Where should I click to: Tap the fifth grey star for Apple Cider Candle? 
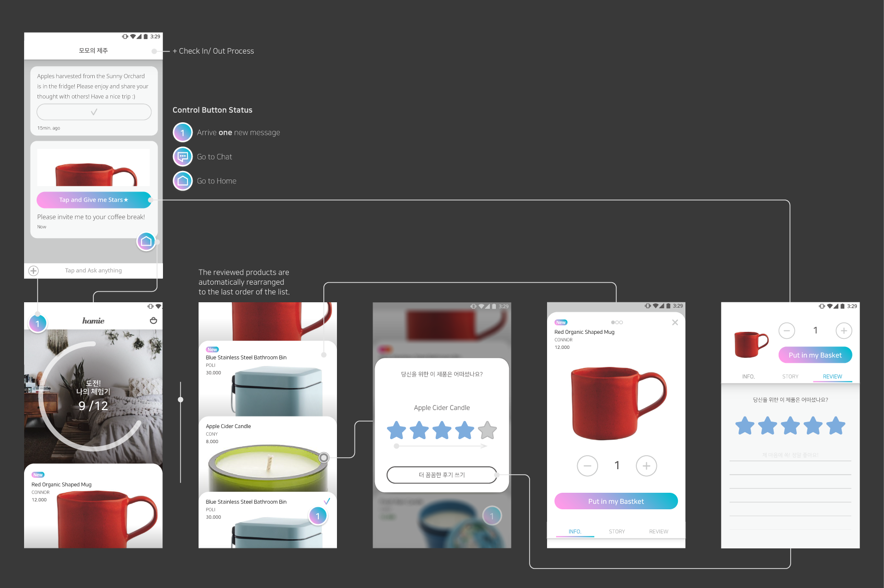487,430
